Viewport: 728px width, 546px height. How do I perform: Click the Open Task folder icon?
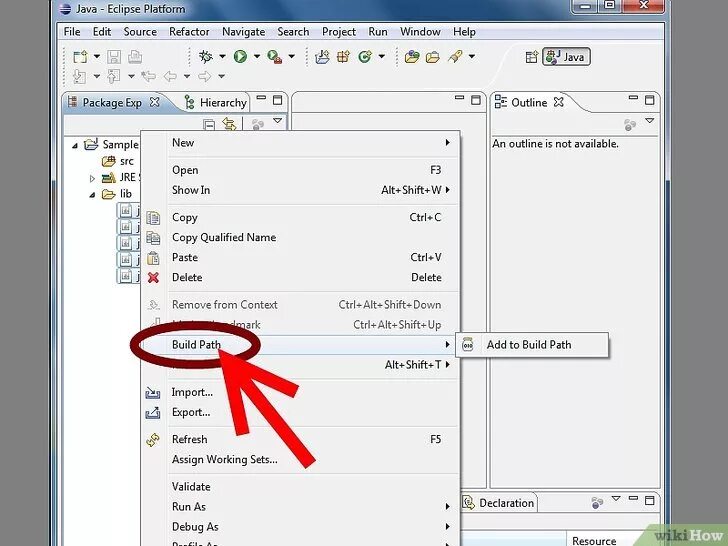433,57
